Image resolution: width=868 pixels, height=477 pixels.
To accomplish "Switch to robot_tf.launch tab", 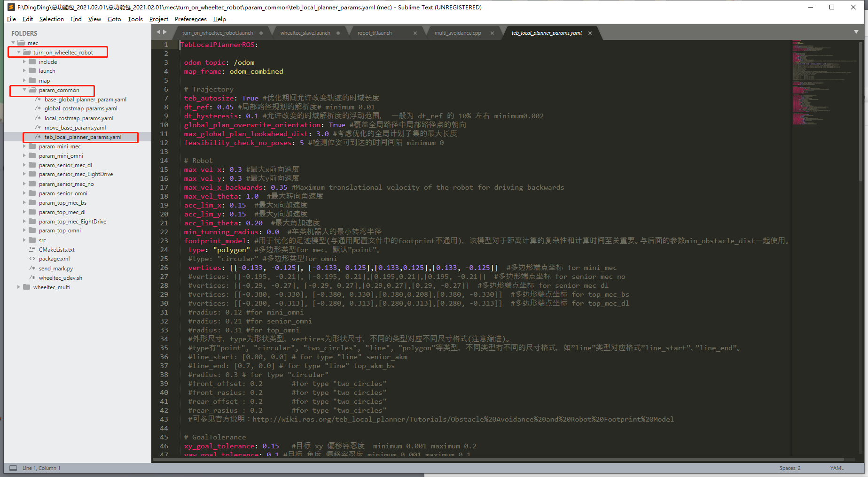I will [x=375, y=33].
